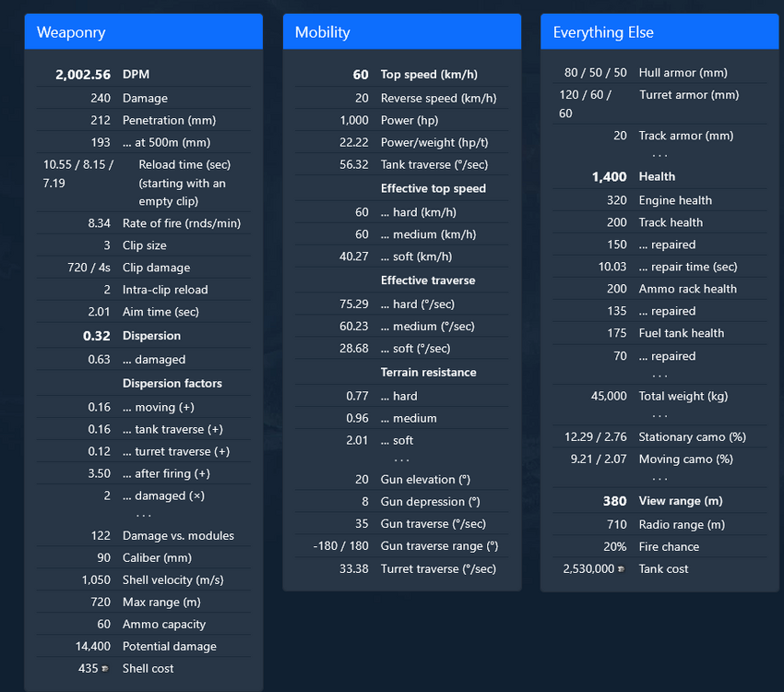
Task: Click the Tank traverse value 56.32
Action: [x=354, y=164]
